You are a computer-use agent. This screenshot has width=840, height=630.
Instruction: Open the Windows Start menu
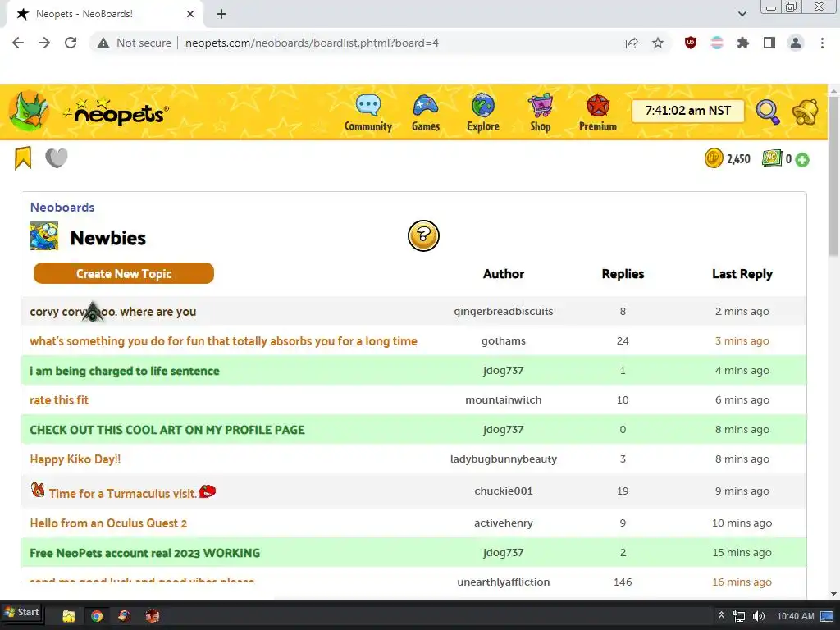[x=22, y=612]
